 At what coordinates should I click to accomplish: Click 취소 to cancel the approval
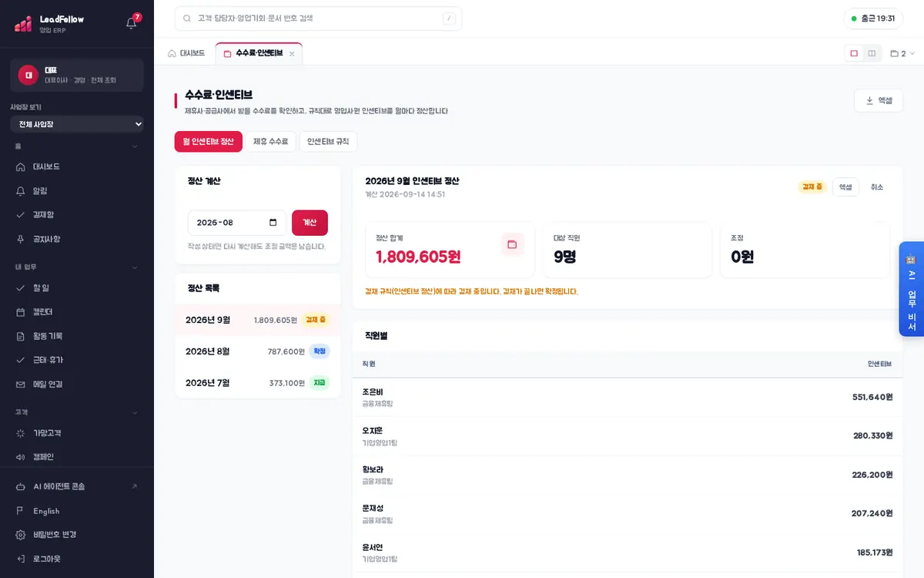877,187
